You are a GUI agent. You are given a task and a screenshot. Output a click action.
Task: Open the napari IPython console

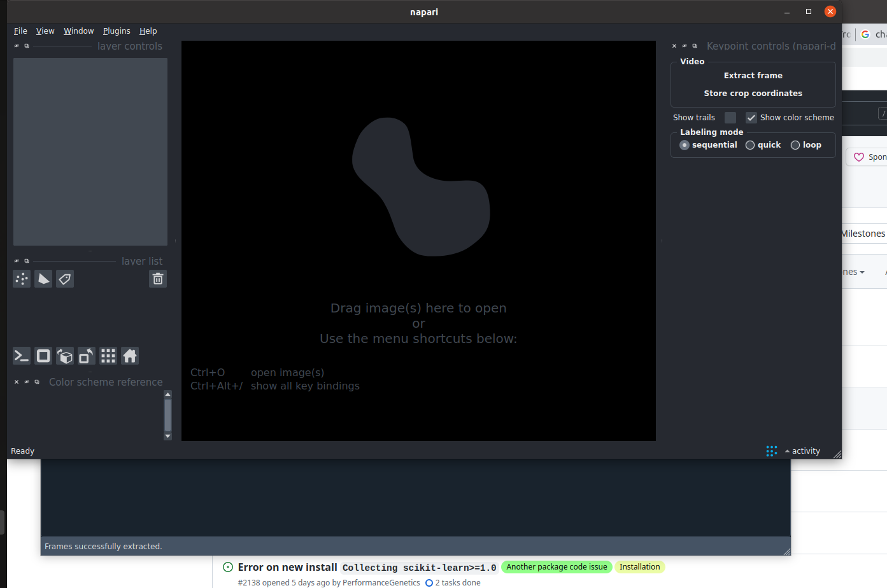21,356
